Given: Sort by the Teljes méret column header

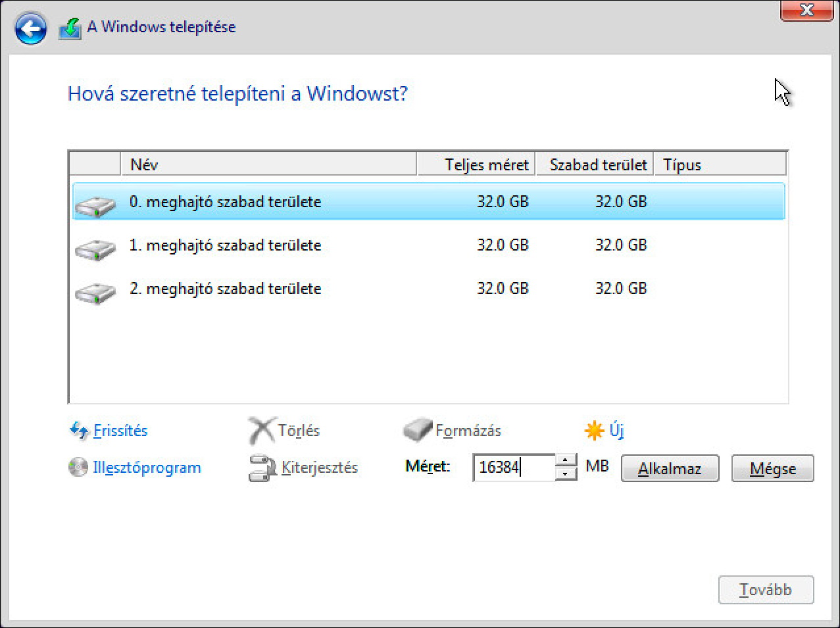Looking at the screenshot, I should [476, 164].
